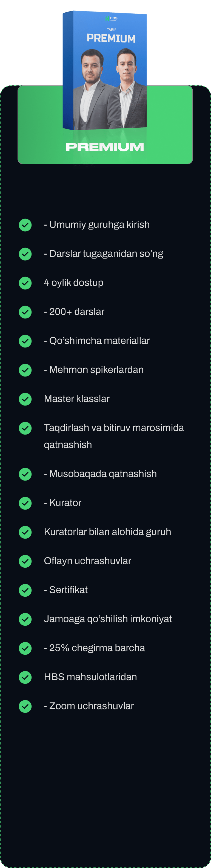
Task: Click the Musobaqada qatnashish feature text
Action: pyautogui.click(x=100, y=474)
